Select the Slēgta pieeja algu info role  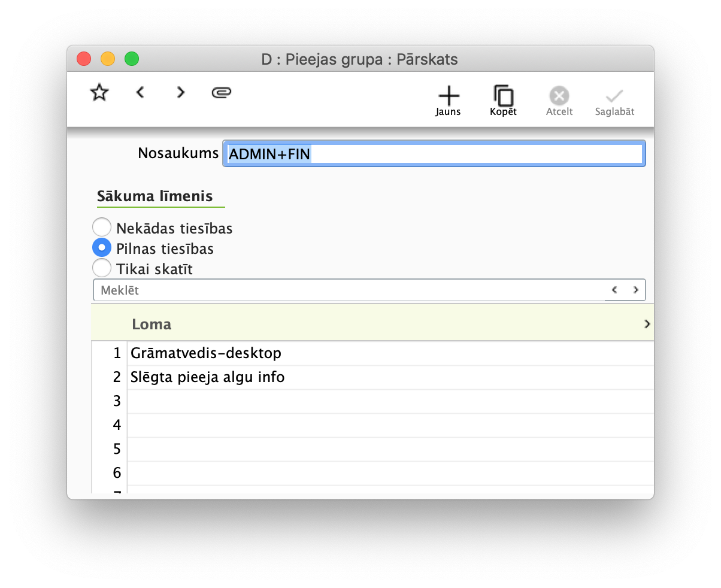point(207,377)
